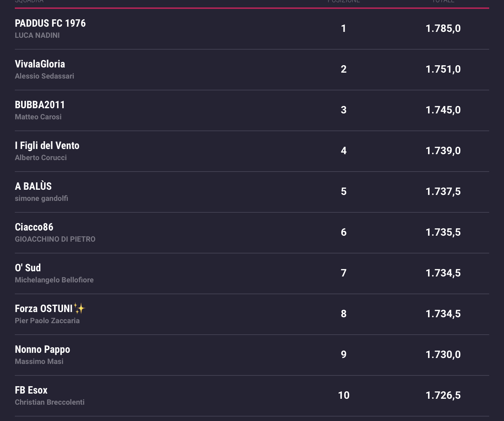Click Forza OSTUNI team name
This screenshot has height=421, width=504.
tap(43, 309)
